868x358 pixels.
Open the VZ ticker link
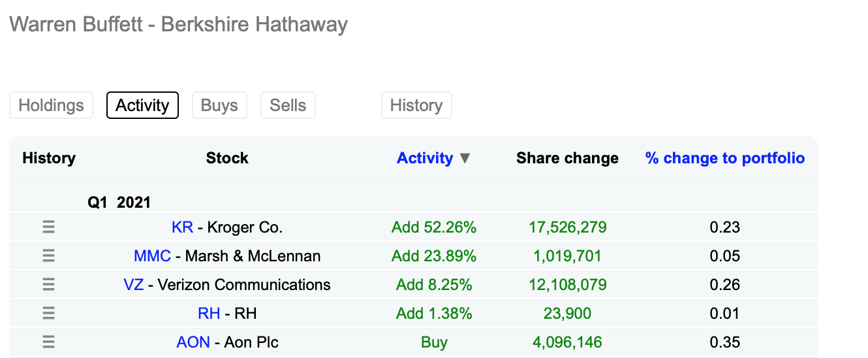[x=134, y=285]
